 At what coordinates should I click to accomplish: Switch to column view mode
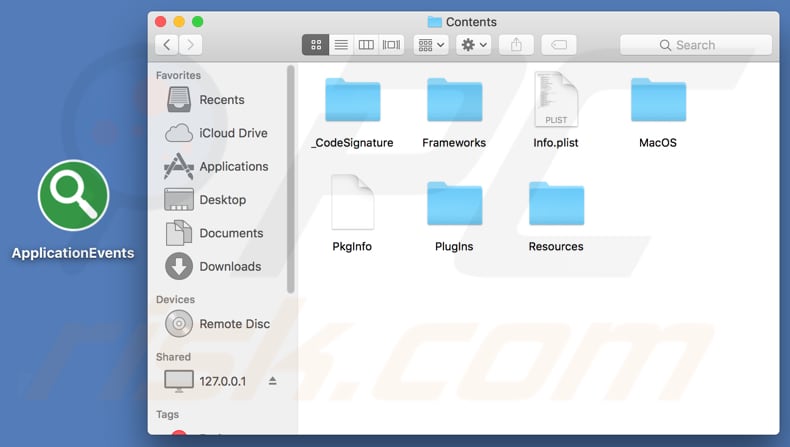(x=366, y=45)
